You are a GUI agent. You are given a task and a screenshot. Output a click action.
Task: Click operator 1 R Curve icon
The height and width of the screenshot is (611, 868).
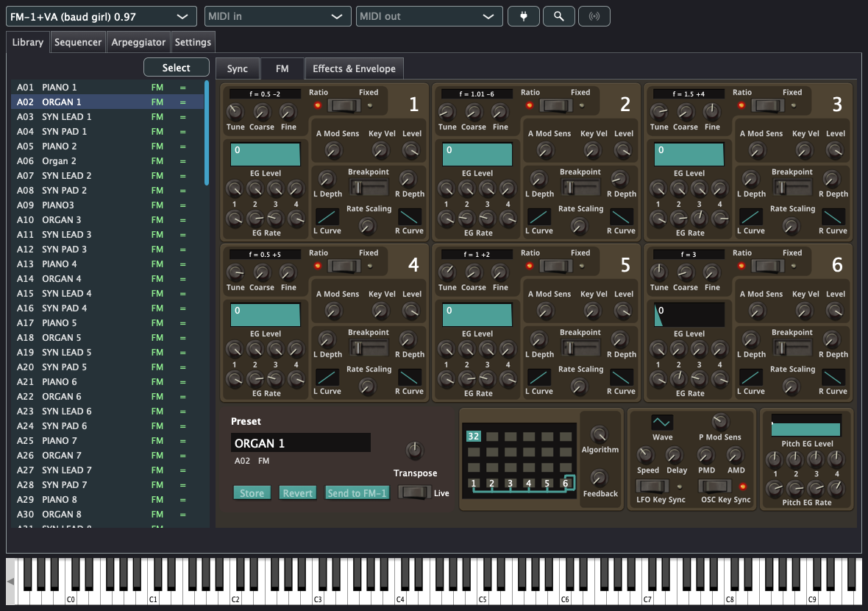pos(409,216)
